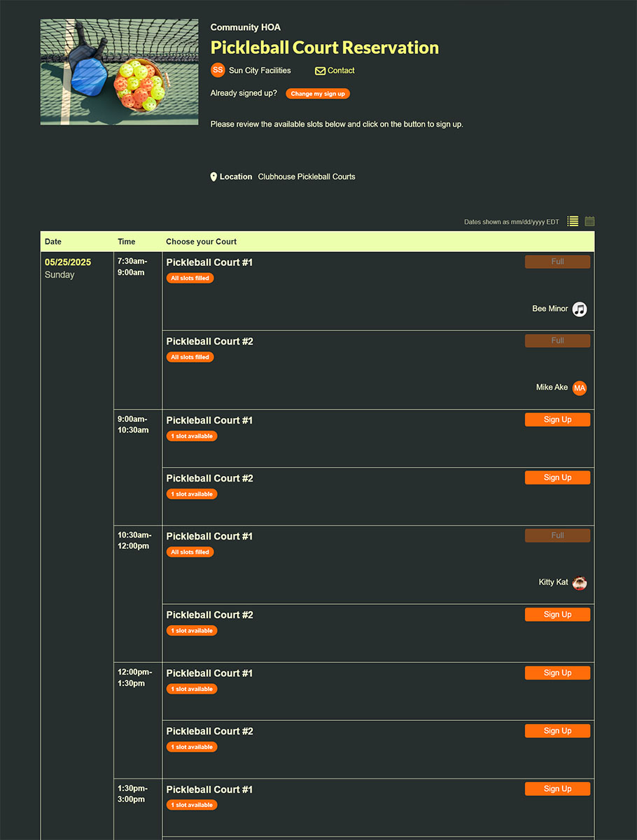Click the SS organizer avatar

[x=218, y=70]
